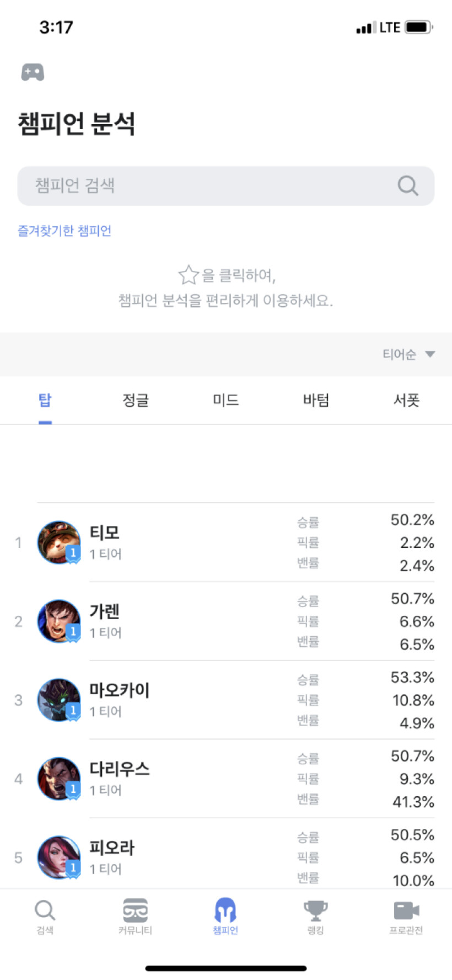
Task: Open the 프로관전 camera icon
Action: (407, 910)
